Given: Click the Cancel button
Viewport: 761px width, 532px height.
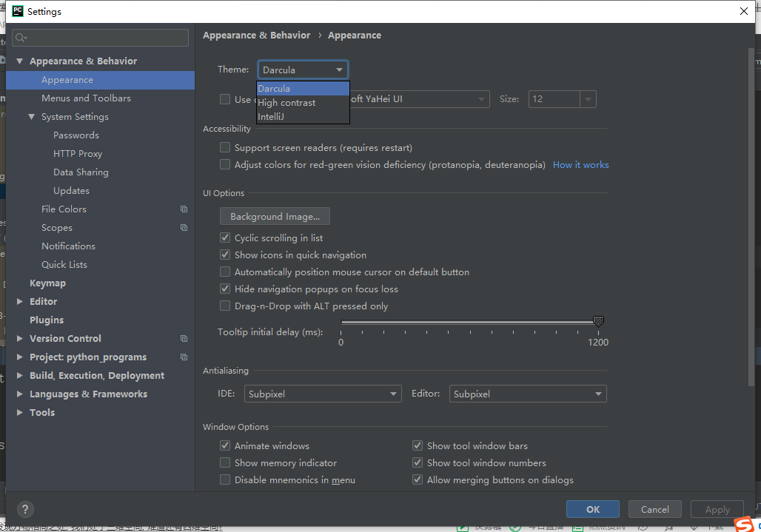Looking at the screenshot, I should click(654, 509).
